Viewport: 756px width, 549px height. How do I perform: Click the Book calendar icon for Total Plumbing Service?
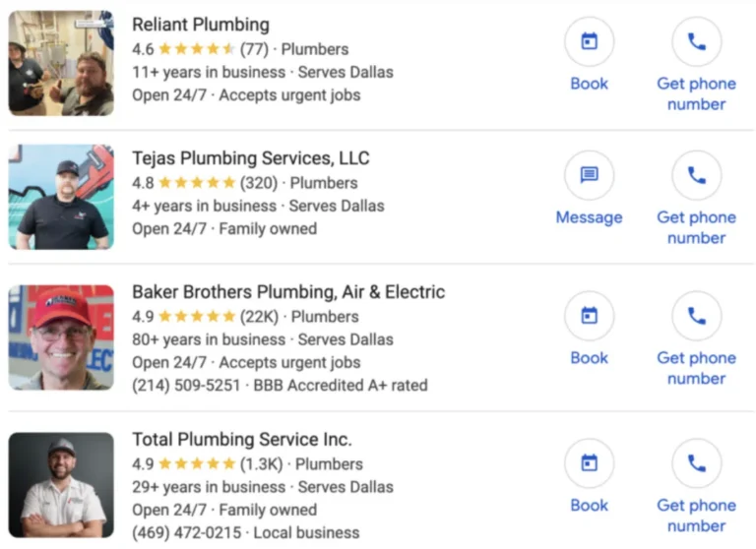tap(589, 463)
